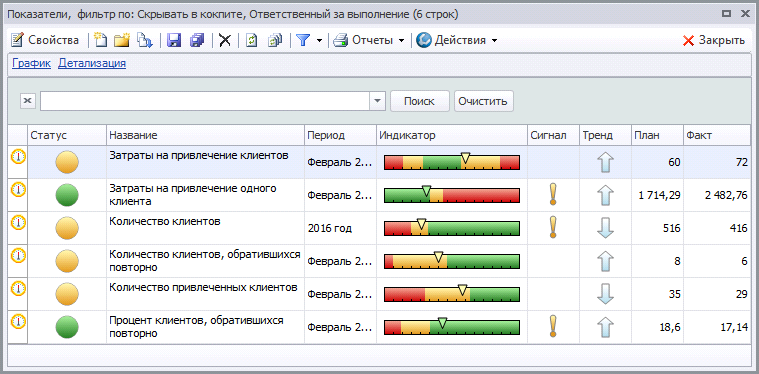Save with the single floppy disk icon
Viewport: 759px width, 374px height.
pyautogui.click(x=174, y=40)
